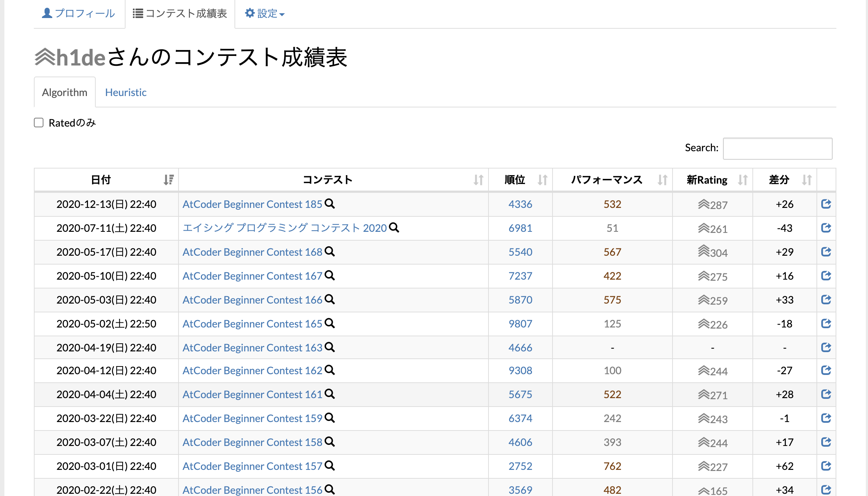This screenshot has height=496, width=868.
Task: Open the プロフィール tab
Action: pos(79,14)
